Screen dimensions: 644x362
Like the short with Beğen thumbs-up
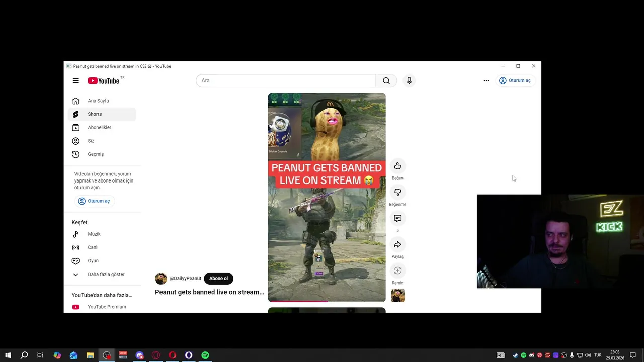coord(397,166)
